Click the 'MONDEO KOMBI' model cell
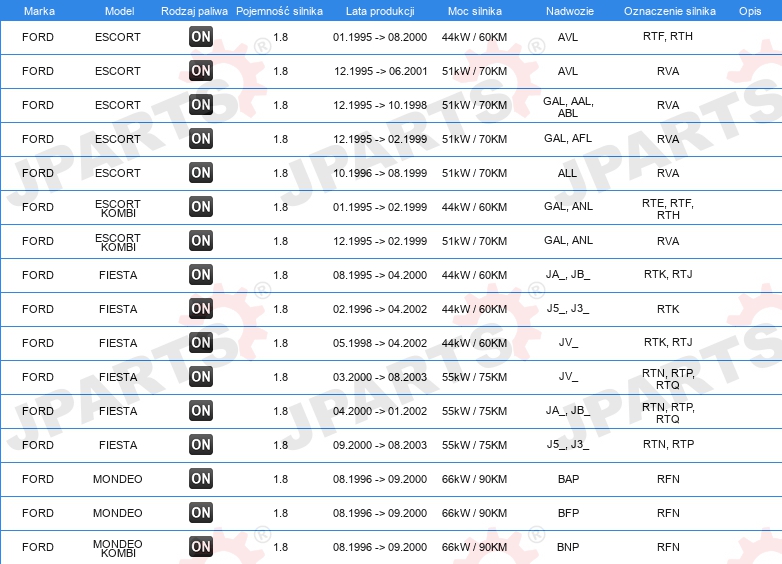 click(x=118, y=548)
